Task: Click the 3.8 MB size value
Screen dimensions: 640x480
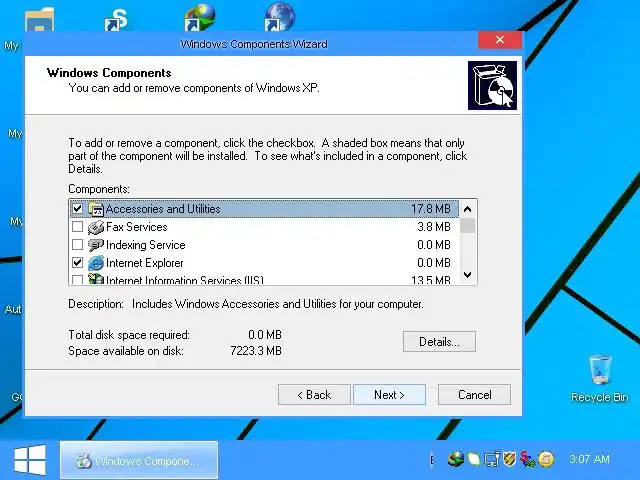Action: pos(434,227)
